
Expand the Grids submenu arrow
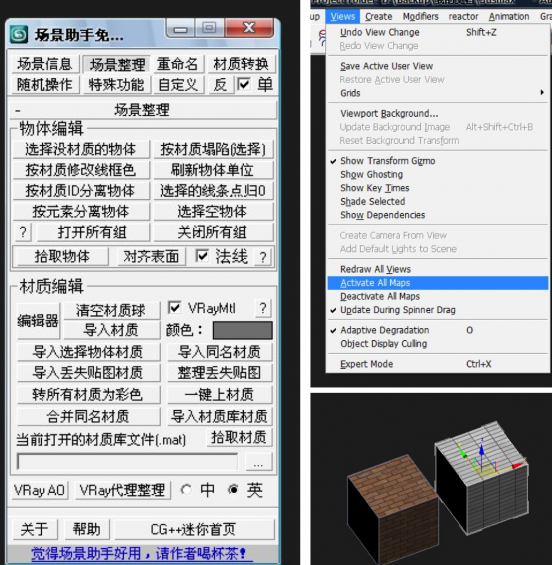pyautogui.click(x=542, y=93)
